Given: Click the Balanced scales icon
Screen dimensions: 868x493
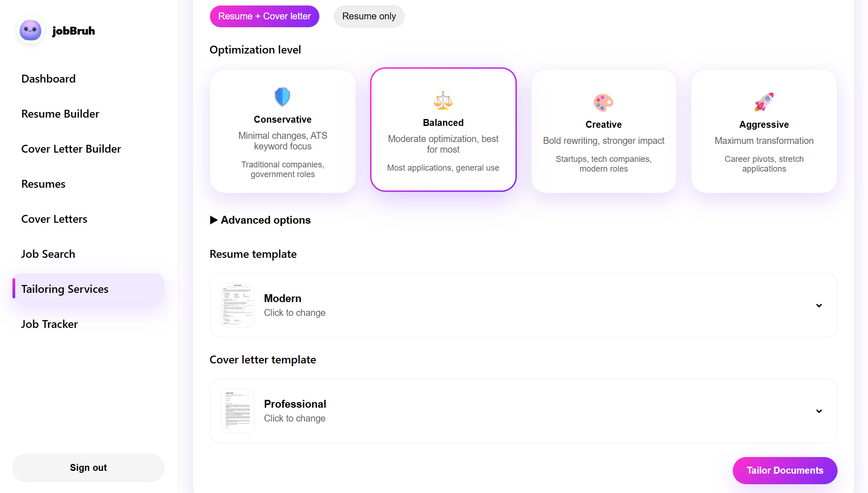Looking at the screenshot, I should click(x=443, y=100).
